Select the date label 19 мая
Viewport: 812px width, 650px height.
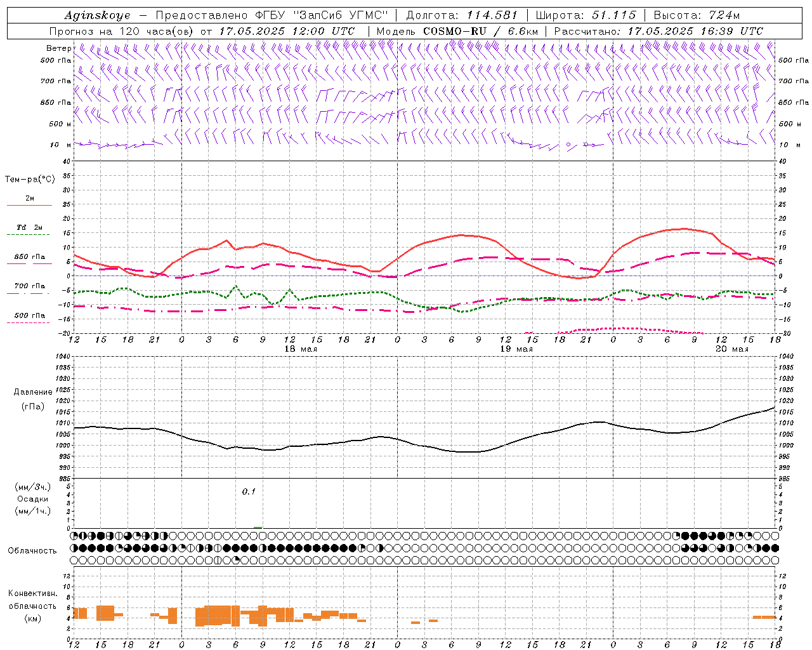(516, 349)
